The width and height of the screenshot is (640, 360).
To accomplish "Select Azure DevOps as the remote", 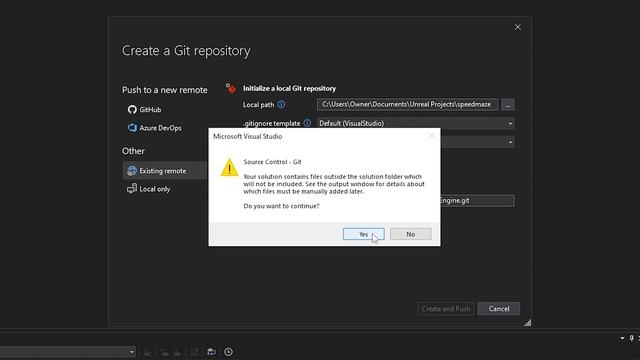I will (x=155, y=128).
